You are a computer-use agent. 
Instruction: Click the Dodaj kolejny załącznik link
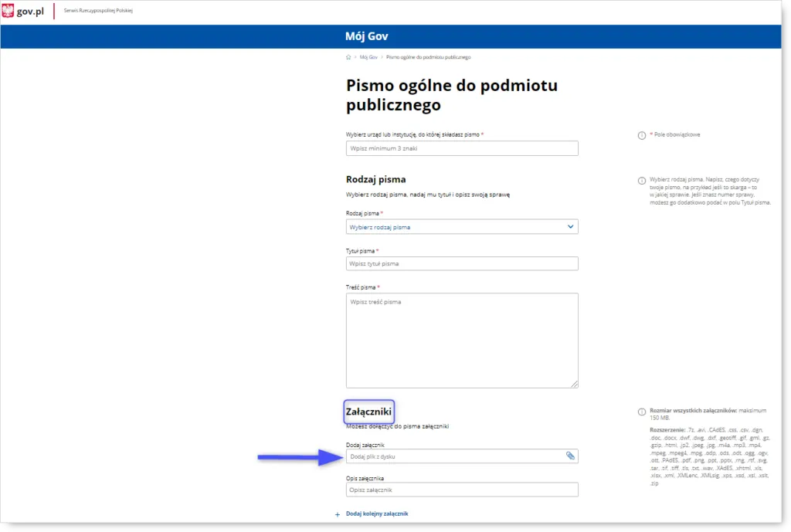(x=377, y=513)
